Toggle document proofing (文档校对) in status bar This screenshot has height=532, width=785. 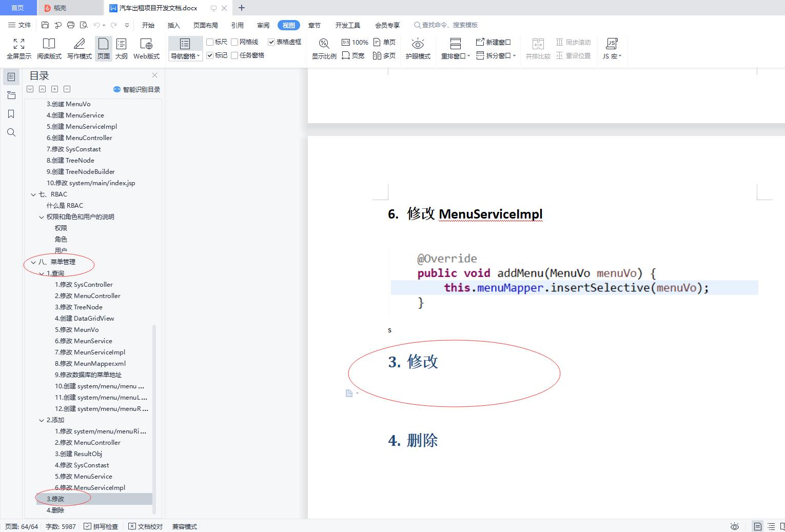[x=145, y=526]
